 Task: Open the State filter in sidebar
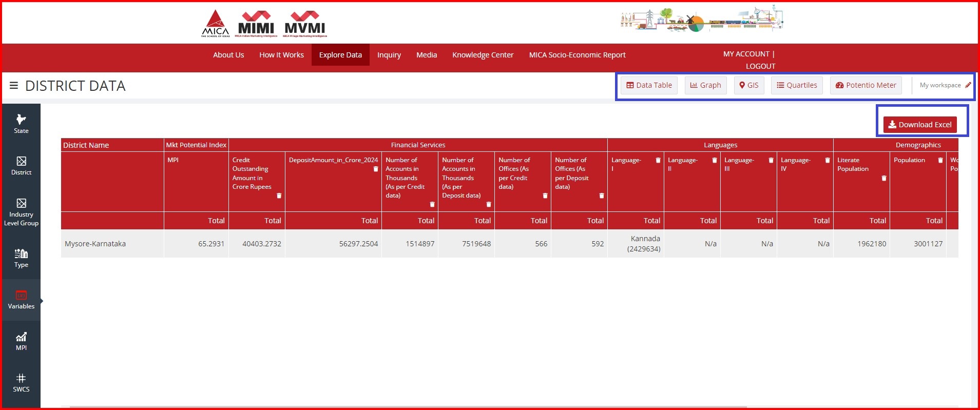click(21, 124)
